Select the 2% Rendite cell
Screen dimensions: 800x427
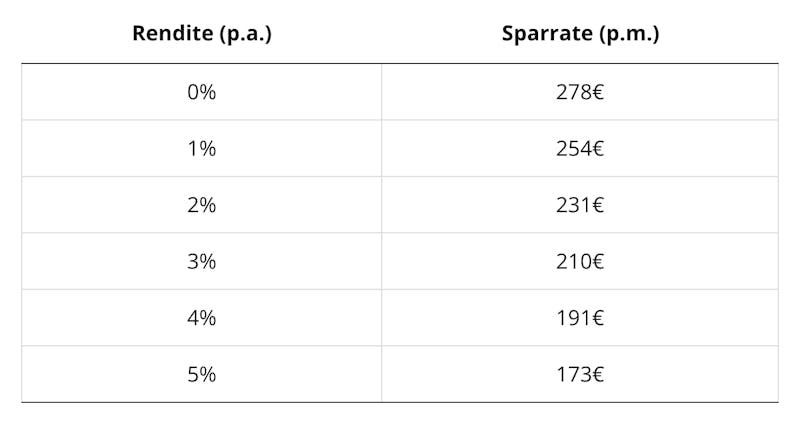coord(202,205)
